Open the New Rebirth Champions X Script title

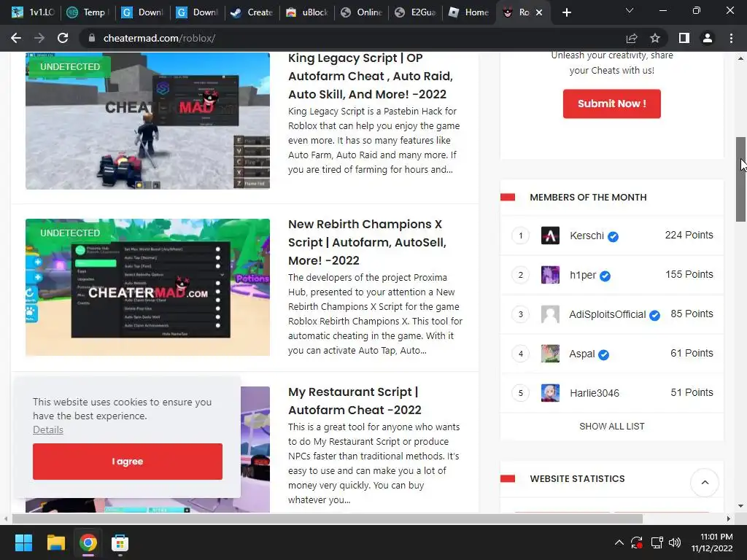point(367,242)
